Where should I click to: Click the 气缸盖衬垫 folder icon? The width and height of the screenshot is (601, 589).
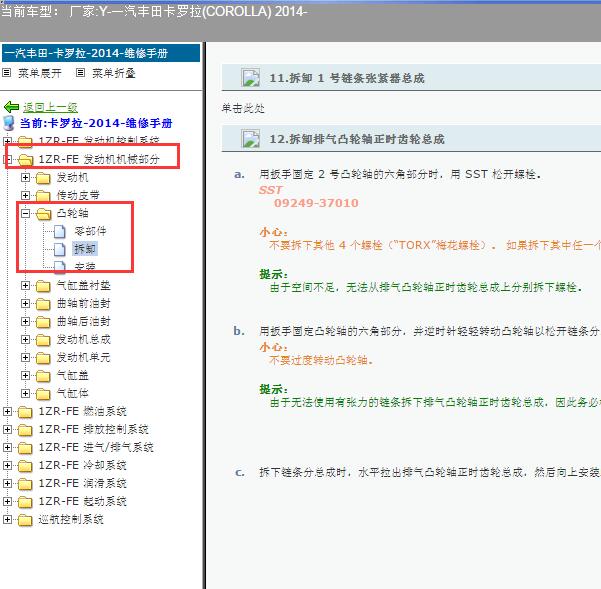pos(43,286)
